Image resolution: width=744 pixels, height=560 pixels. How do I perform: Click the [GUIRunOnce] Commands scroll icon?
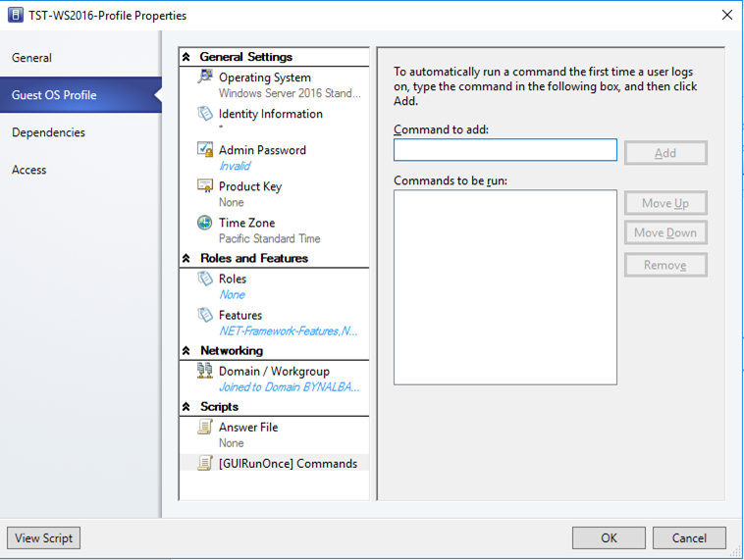(205, 463)
